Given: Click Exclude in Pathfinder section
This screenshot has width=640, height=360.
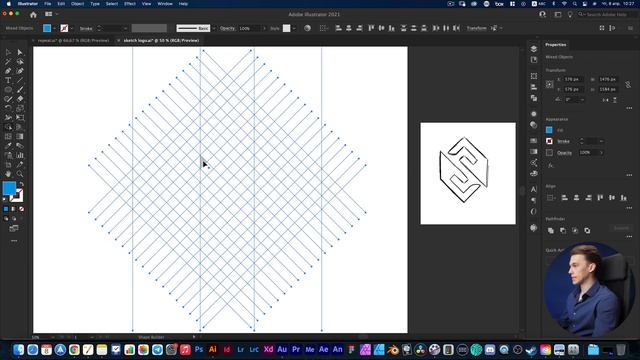Looking at the screenshot, I should [587, 231].
